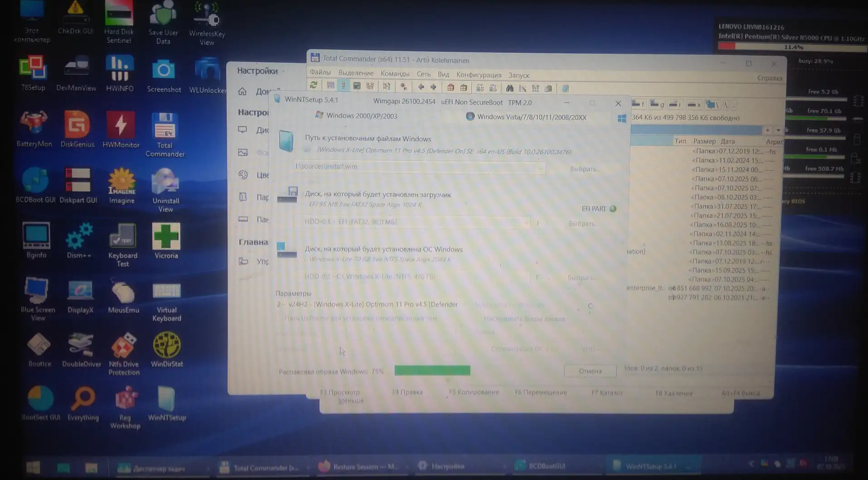Viewport: 868px width, 480px height.
Task: Expand the HDD-0:1 EFI partition dropdown
Action: [x=526, y=223]
